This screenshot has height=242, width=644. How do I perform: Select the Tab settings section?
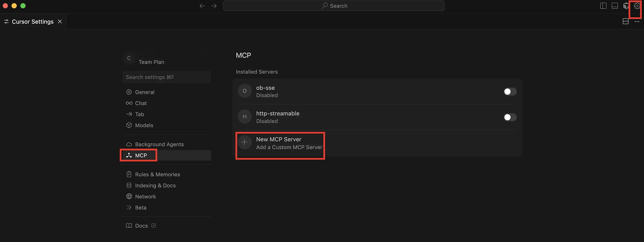click(140, 114)
